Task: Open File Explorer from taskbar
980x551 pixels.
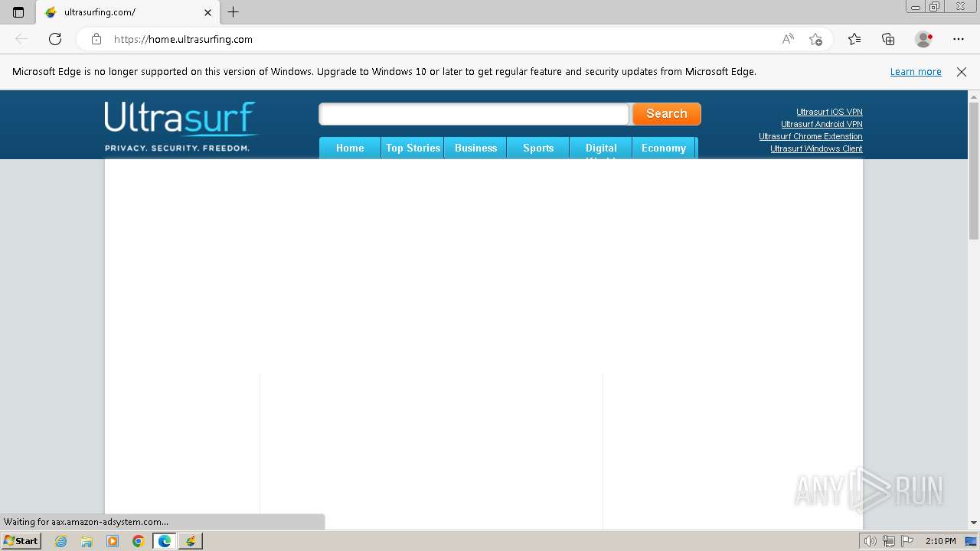Action: point(87,541)
